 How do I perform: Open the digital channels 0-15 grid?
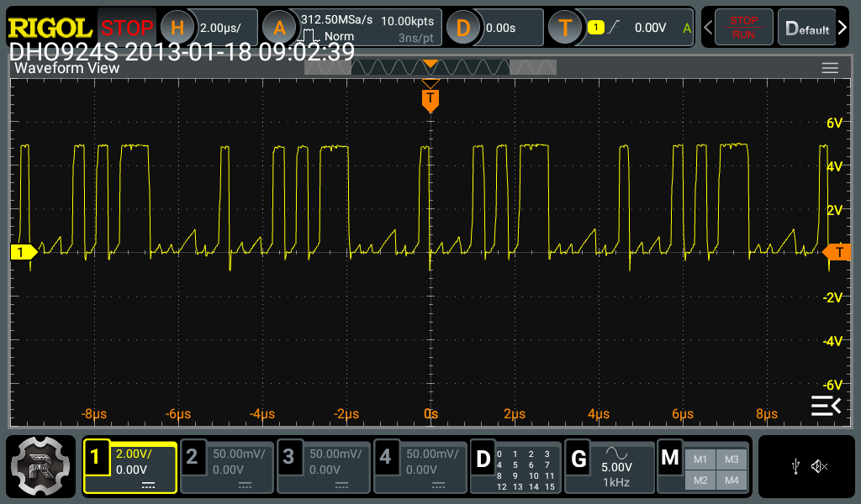pos(526,470)
